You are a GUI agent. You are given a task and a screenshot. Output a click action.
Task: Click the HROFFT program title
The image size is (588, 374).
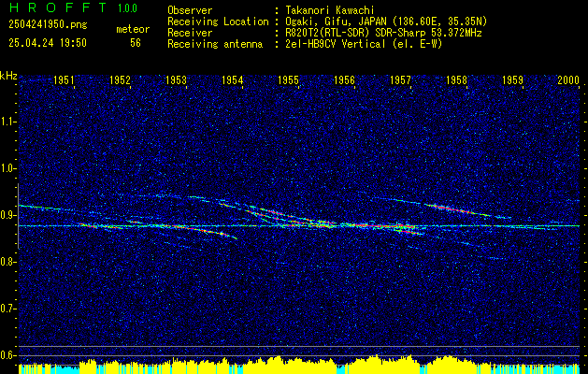pos(58,7)
